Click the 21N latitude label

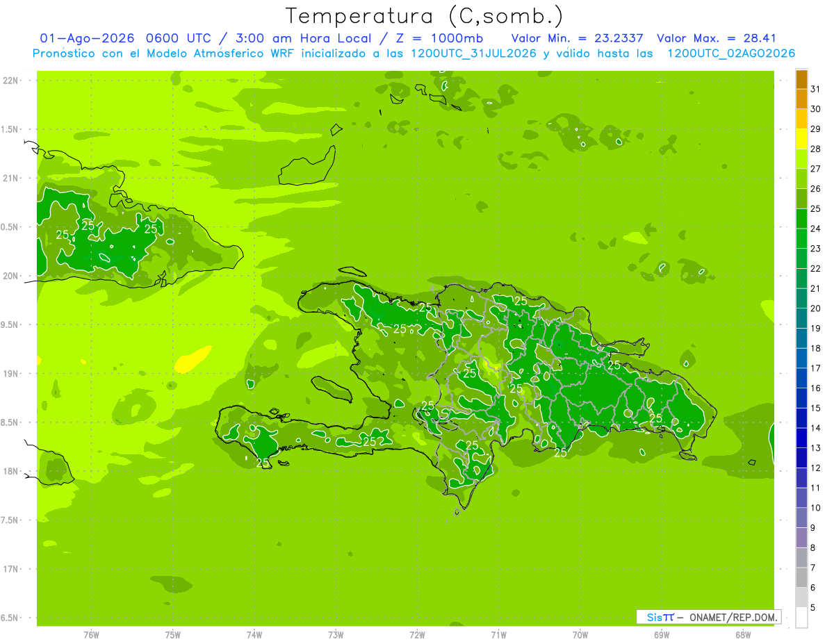tap(11, 178)
